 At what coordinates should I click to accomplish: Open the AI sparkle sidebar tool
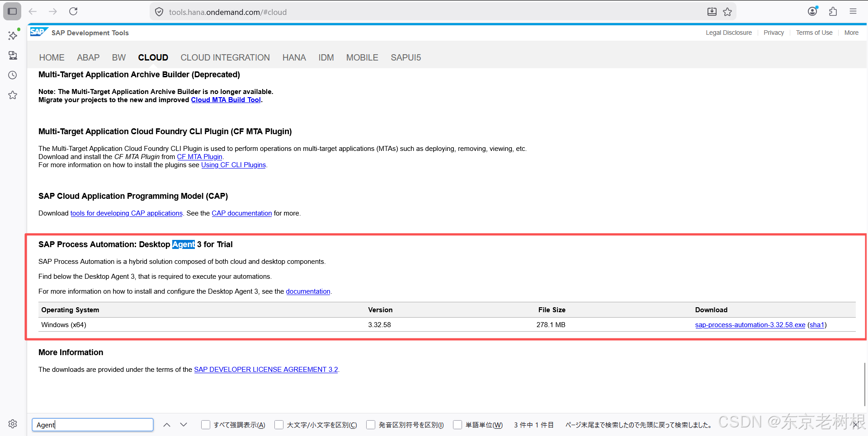point(13,35)
